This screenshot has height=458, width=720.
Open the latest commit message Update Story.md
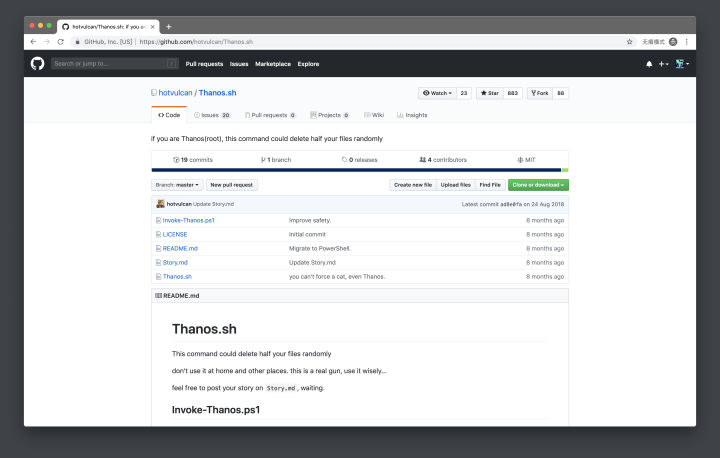tap(214, 204)
